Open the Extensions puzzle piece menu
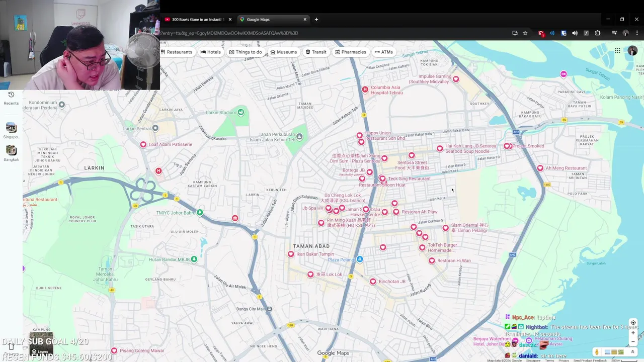644x362 pixels. [x=598, y=33]
